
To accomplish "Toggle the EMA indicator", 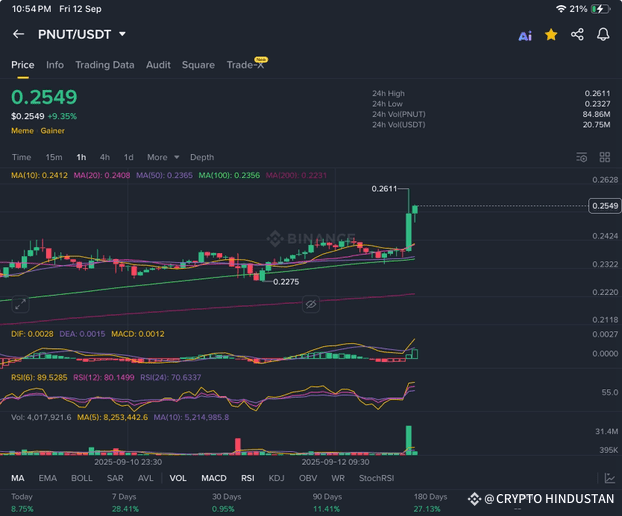I will [x=48, y=478].
